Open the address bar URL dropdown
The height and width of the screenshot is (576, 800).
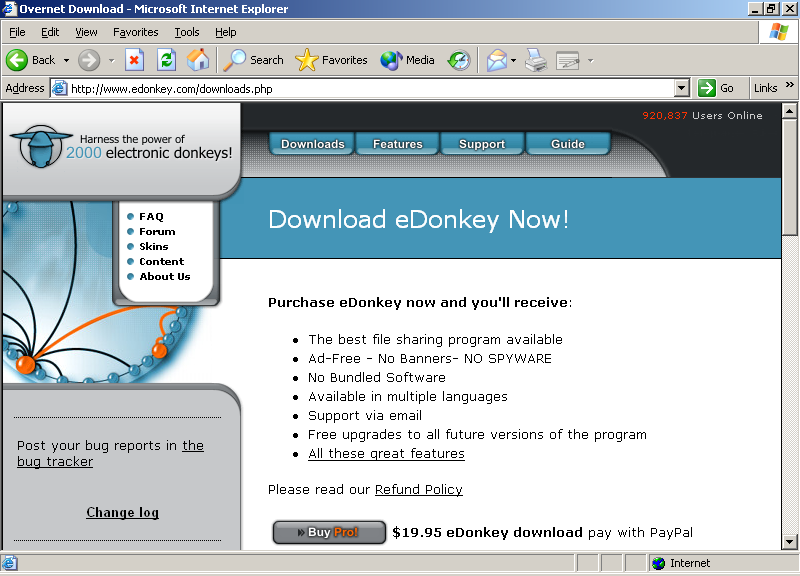pos(681,88)
